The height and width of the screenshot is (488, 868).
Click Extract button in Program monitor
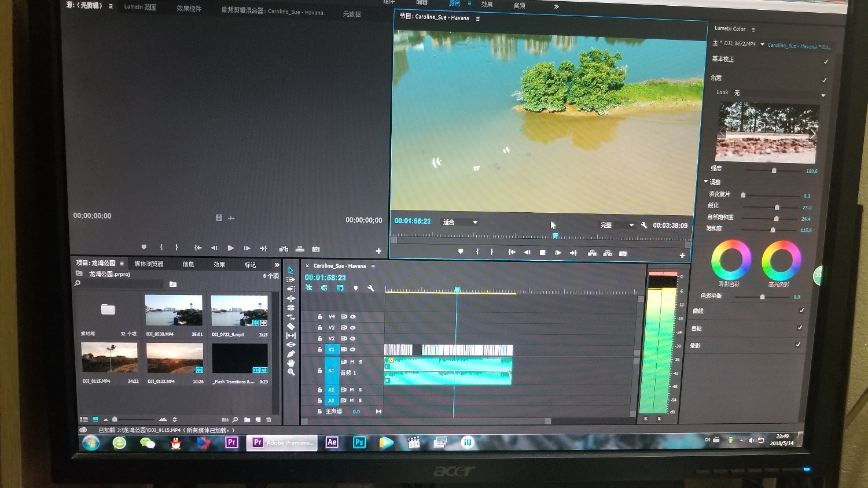click(x=607, y=253)
